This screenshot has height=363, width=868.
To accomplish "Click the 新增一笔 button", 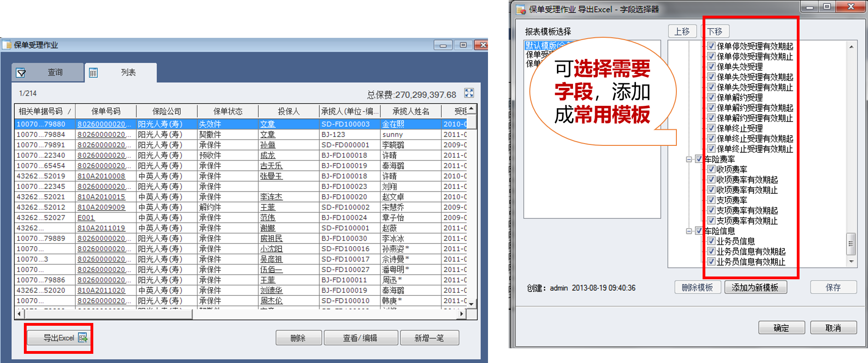I will (429, 338).
